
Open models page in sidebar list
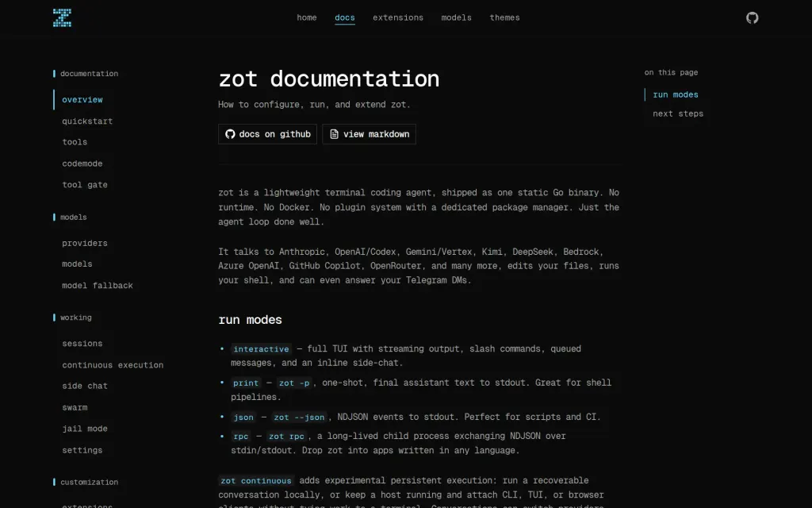(77, 264)
